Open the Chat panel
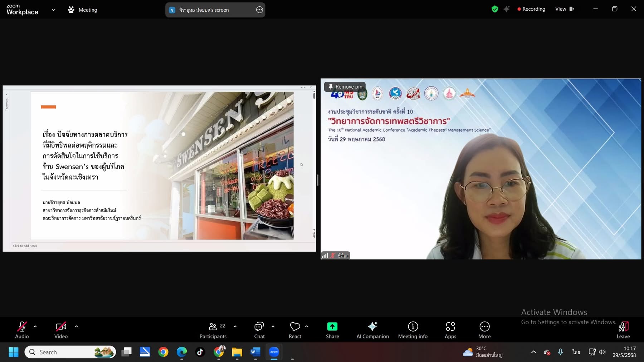This screenshot has width=644, height=362. [259, 330]
